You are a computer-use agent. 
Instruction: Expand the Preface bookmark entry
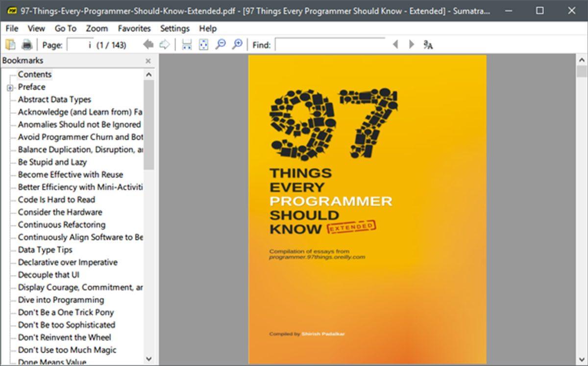[10, 87]
